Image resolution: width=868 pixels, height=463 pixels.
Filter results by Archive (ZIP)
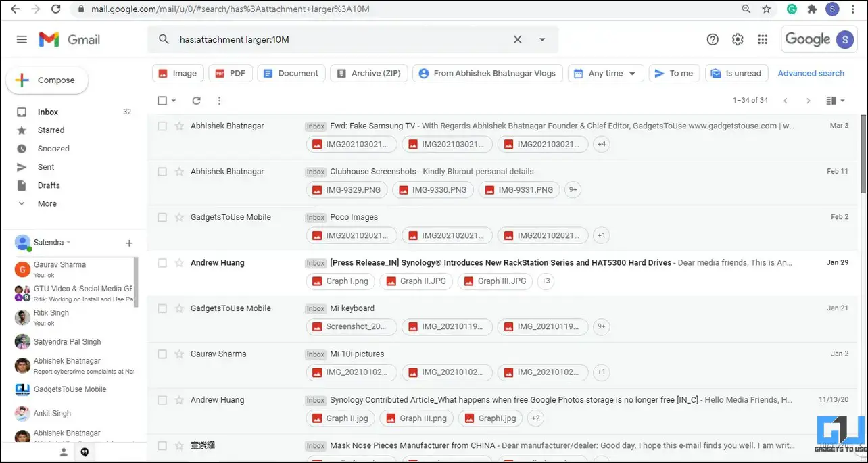click(369, 74)
